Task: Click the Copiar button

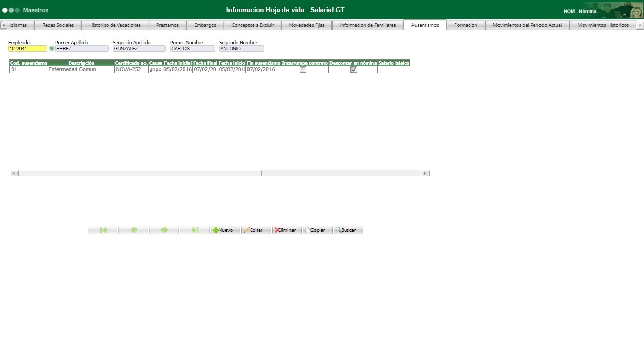Action: point(318,230)
